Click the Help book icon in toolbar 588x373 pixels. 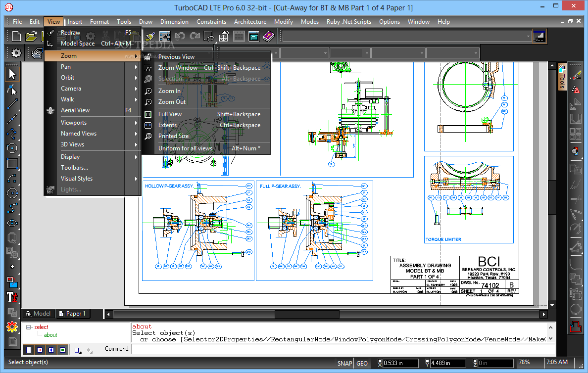click(x=269, y=37)
